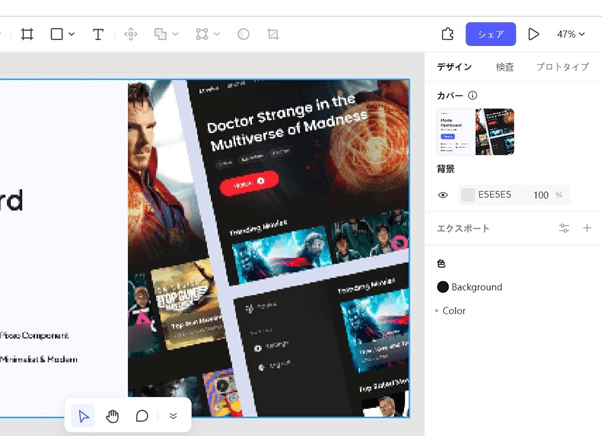Image resolution: width=602 pixels, height=436 pixels.
Task: Select the Rectangle shape tool
Action: [x=57, y=34]
